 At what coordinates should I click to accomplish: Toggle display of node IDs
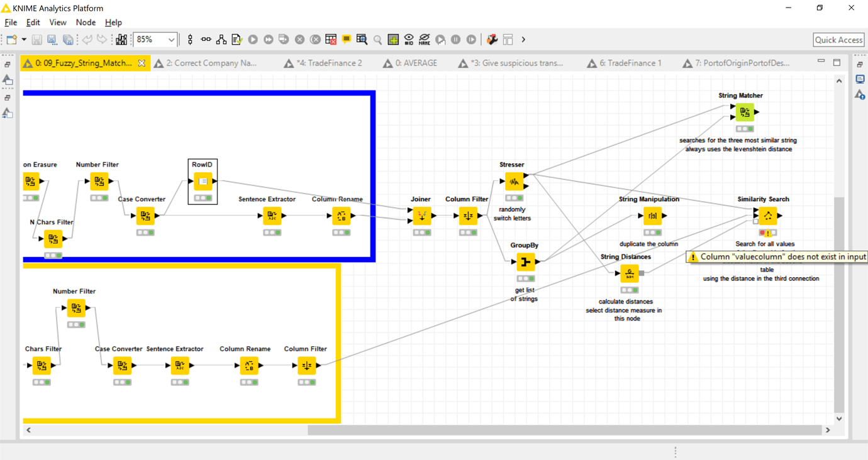[x=409, y=39]
